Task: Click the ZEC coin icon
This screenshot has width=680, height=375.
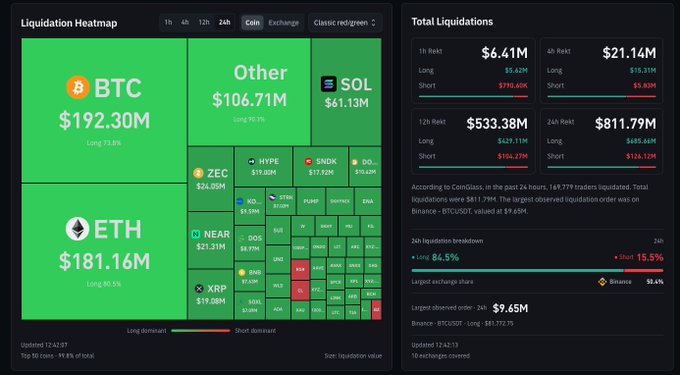Action: 198,173
